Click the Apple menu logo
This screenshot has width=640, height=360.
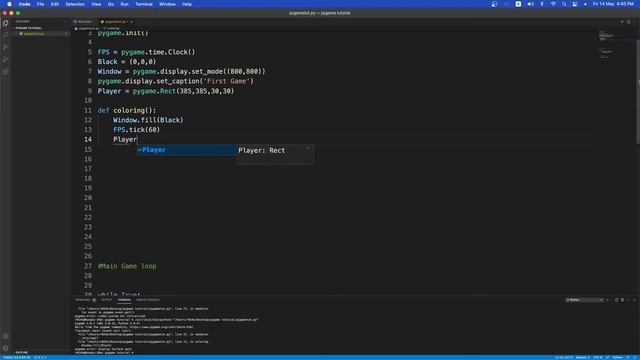point(9,4)
